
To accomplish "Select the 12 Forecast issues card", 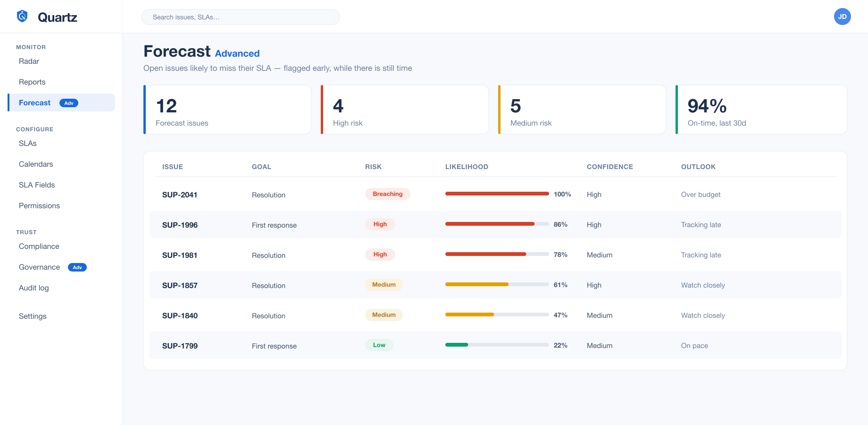I will tap(227, 110).
